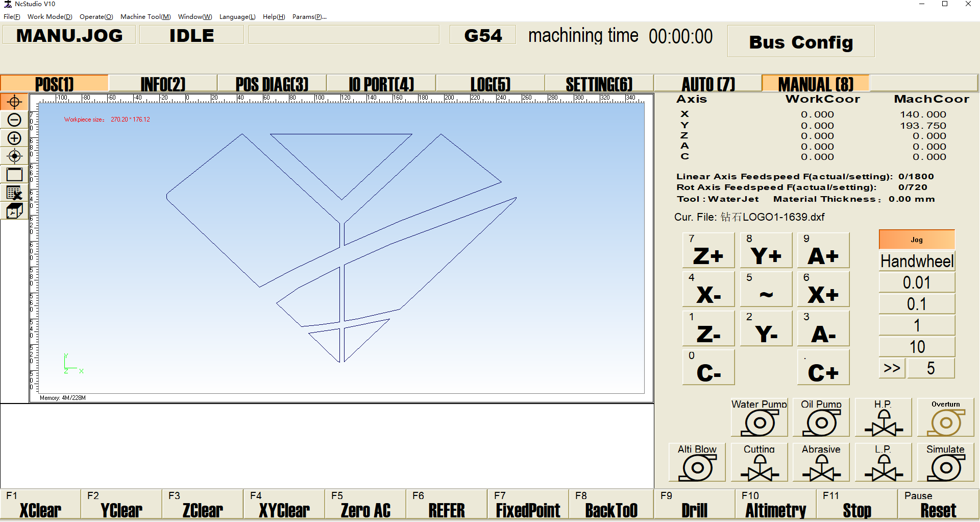Click the F7 FixedPoint button
The width and height of the screenshot is (980, 522).
click(528, 505)
